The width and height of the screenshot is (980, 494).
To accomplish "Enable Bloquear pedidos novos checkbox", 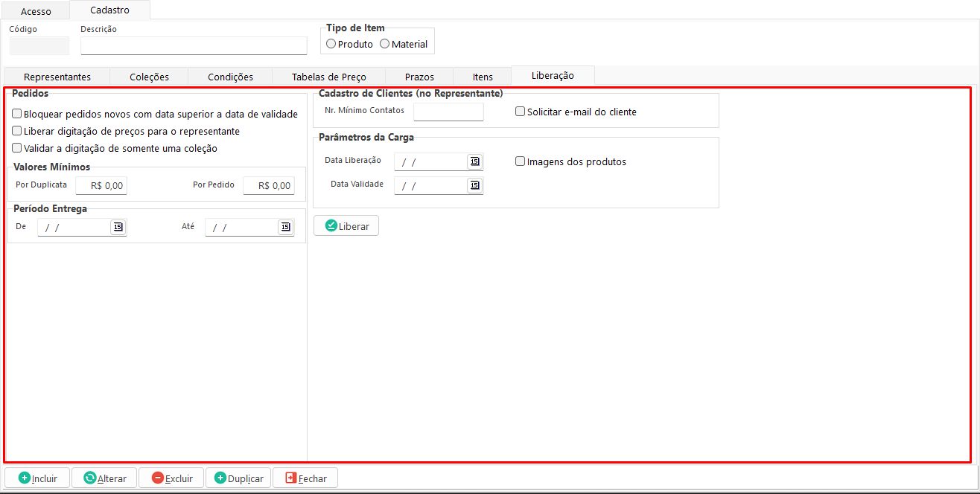I will 17,114.
